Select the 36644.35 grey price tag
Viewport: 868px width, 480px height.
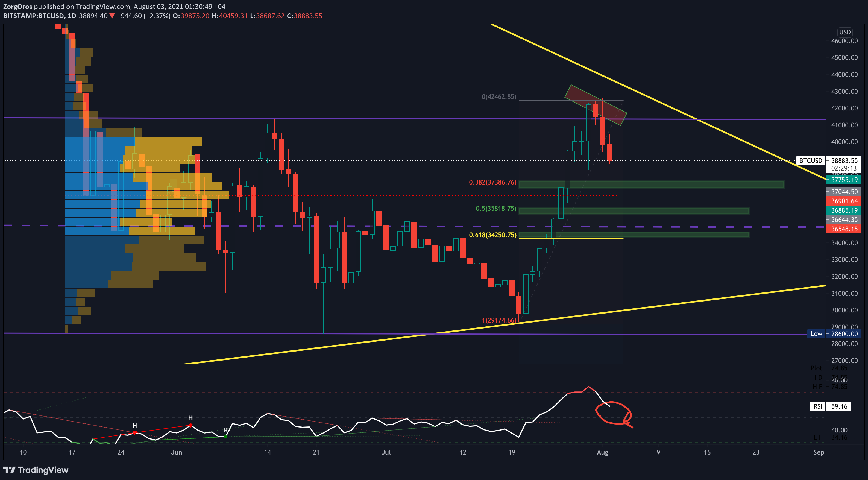[x=844, y=220]
